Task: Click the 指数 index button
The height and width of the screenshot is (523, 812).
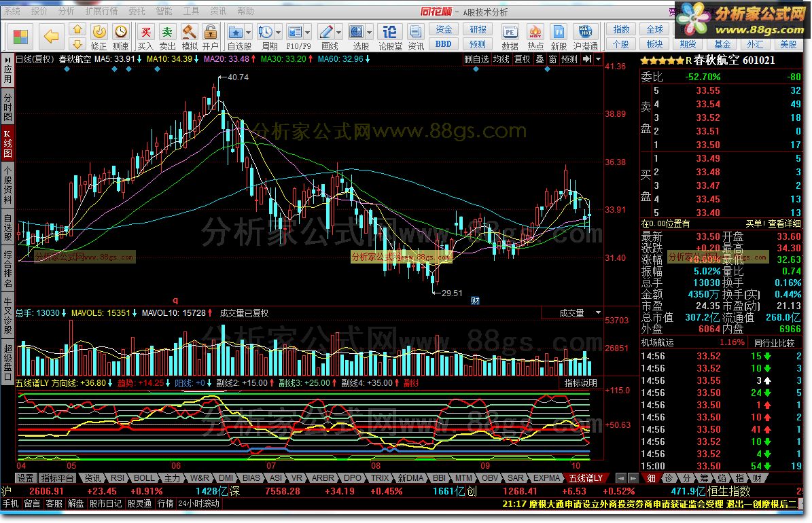Action: (x=622, y=29)
